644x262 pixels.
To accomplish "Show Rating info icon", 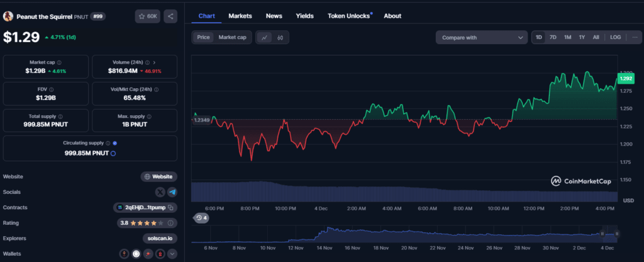I will [170, 223].
